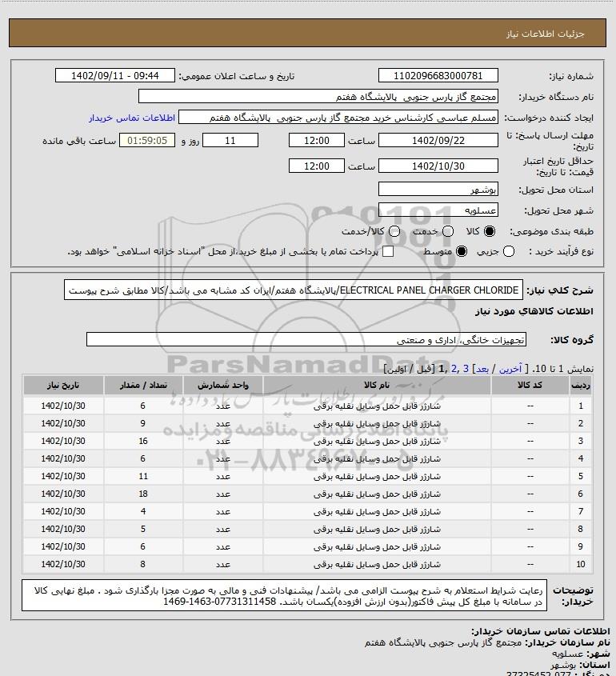This screenshot has width=616, height=676.
Task: Click the اطلاعات تماس سازمان خریدار heading
Action: coord(541,631)
